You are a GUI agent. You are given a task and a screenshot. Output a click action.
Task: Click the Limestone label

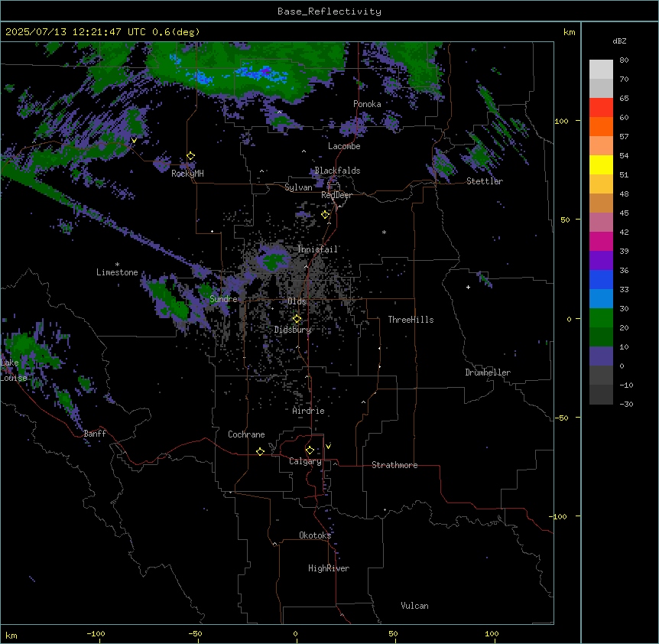coord(117,272)
